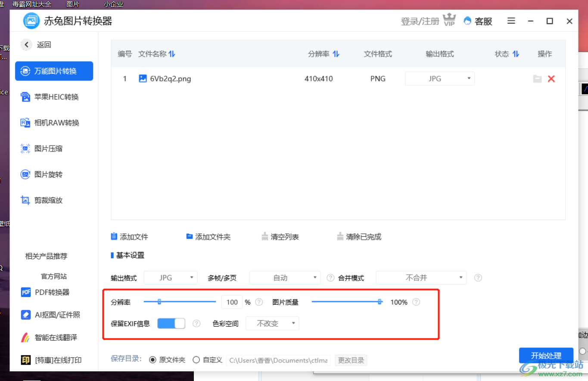Click the 图片质量 slider handle
Screen dimensions: 588x381
pyautogui.click(x=380, y=302)
